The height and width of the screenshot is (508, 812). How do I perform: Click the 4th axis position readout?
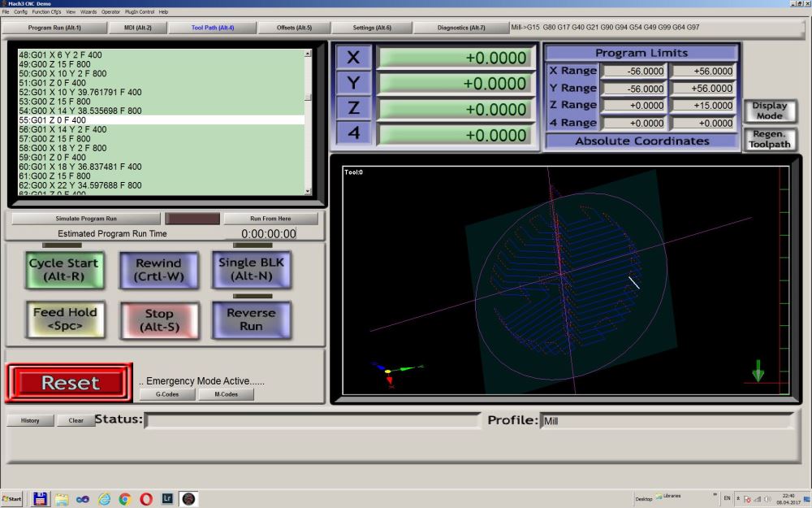click(456, 135)
